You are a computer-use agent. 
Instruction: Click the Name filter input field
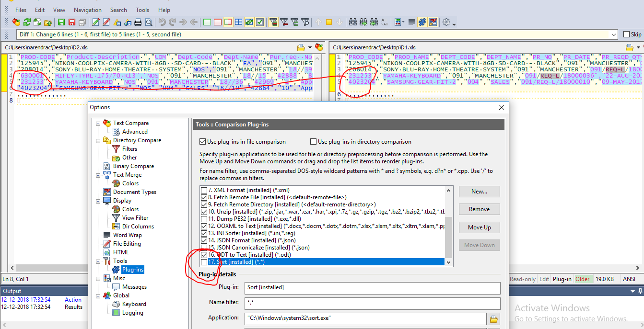tap(372, 303)
